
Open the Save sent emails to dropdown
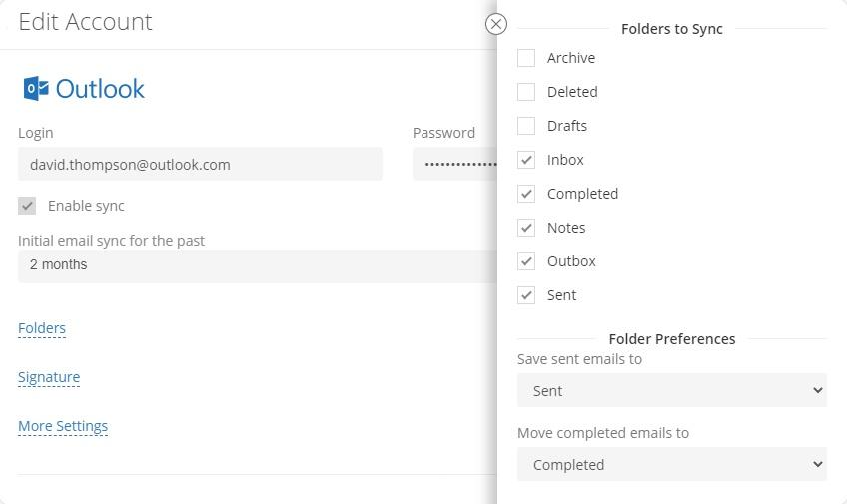click(671, 390)
